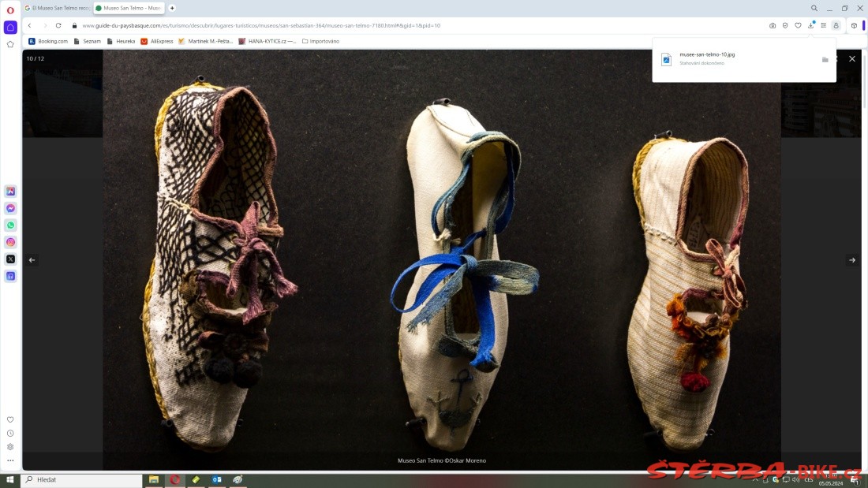Image resolution: width=868 pixels, height=488 pixels.
Task: Open sidebar three-dots more menu
Action: 10,460
